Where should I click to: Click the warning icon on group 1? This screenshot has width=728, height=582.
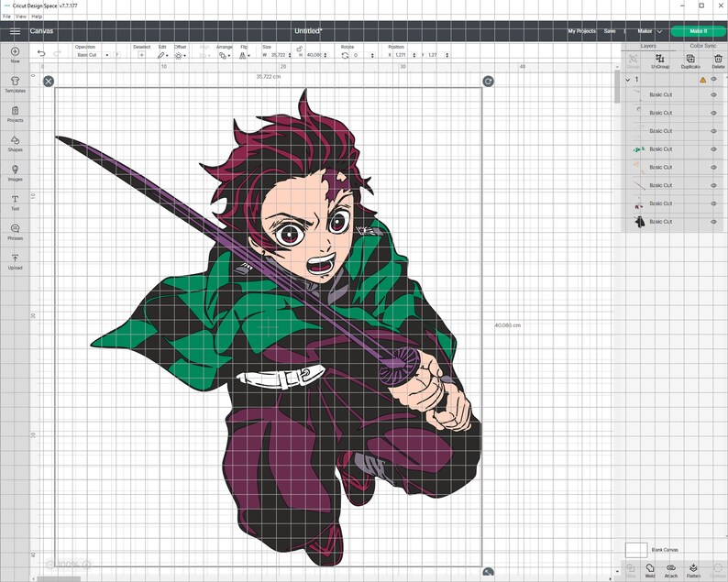702,80
